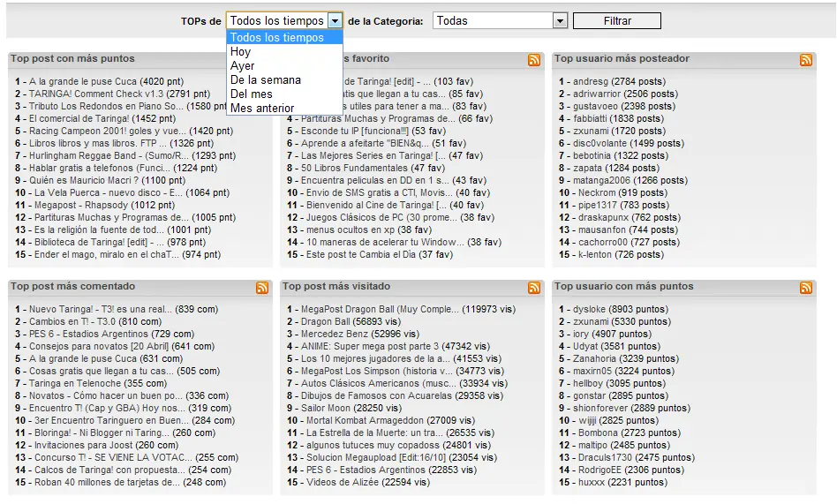This screenshot has width=837, height=504.
Task: Click the Filtrar button
Action: [x=617, y=21]
